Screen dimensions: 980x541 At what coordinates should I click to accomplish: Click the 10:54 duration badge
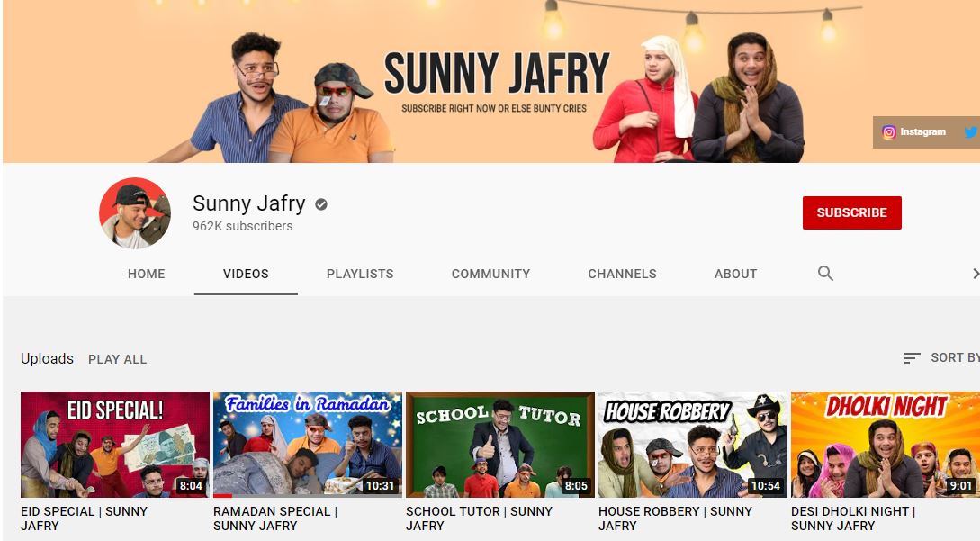pyautogui.click(x=765, y=486)
